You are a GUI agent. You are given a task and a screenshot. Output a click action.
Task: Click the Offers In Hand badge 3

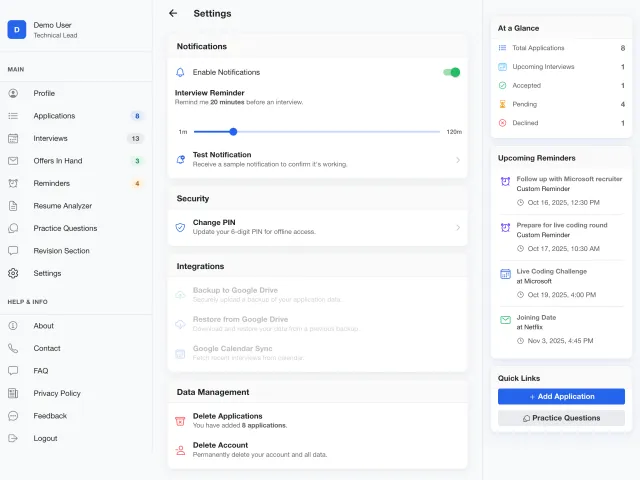137,161
